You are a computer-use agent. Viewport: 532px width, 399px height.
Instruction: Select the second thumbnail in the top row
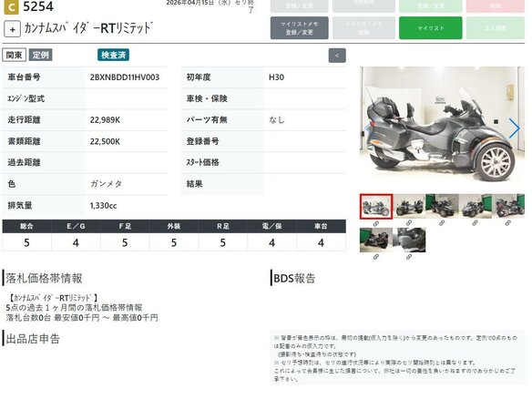409,206
